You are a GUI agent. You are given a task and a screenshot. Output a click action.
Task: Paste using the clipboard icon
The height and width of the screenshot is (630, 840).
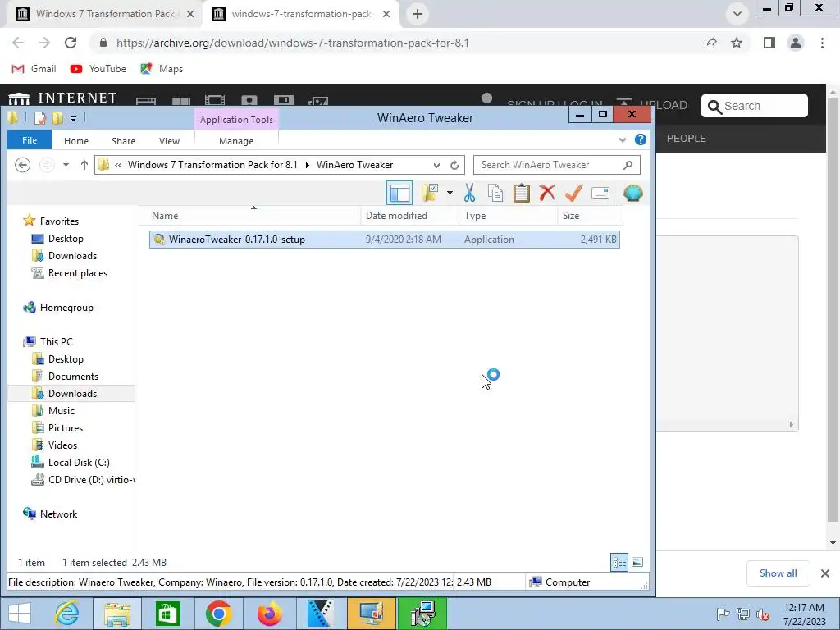[521, 193]
